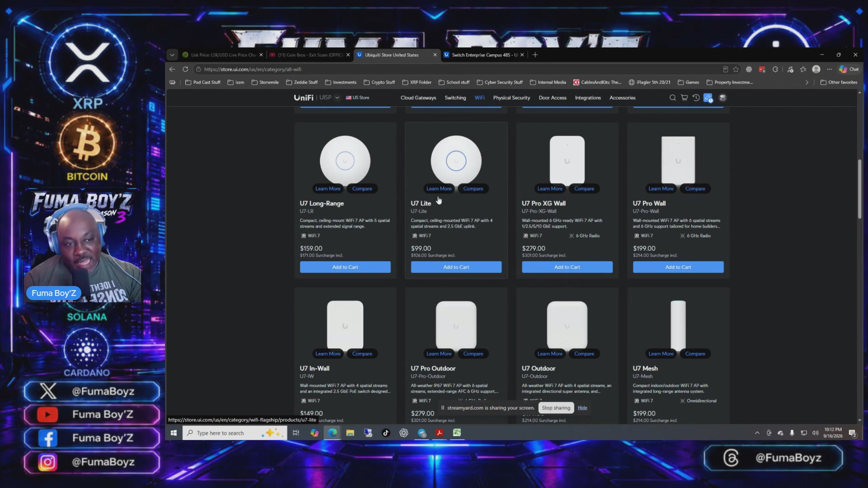Open TikTok from the taskbar

tap(386, 433)
